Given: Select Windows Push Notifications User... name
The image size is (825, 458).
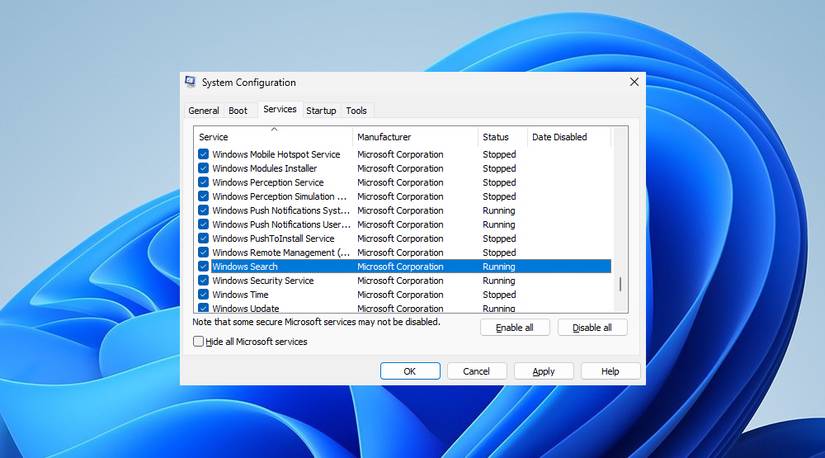Looking at the screenshot, I should (281, 224).
